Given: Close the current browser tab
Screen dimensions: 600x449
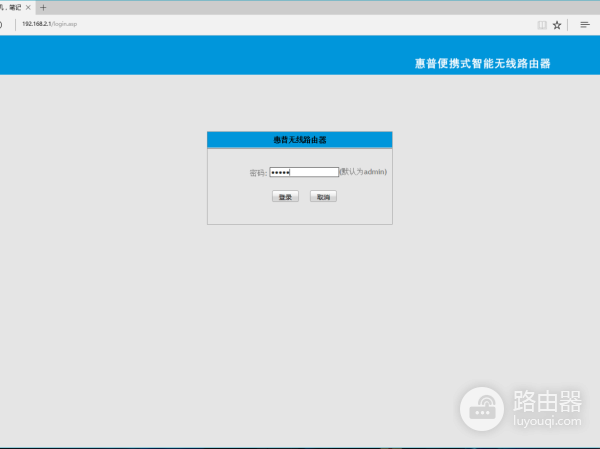Looking at the screenshot, I should tap(28, 7).
